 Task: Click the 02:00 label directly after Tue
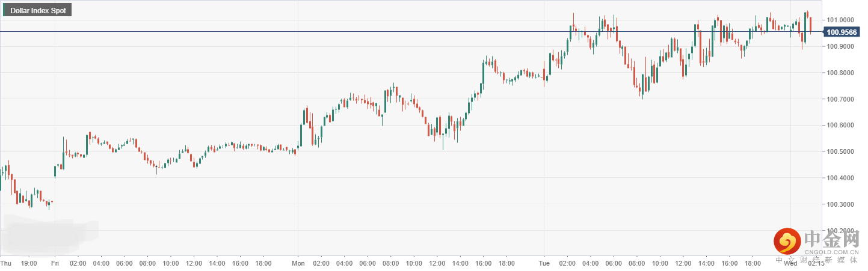566,263
